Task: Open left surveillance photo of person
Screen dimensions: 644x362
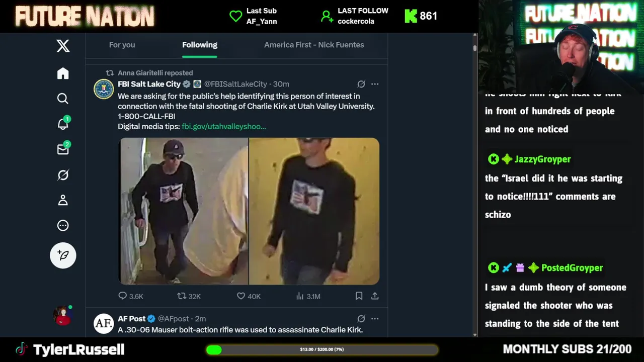Action: tap(183, 211)
